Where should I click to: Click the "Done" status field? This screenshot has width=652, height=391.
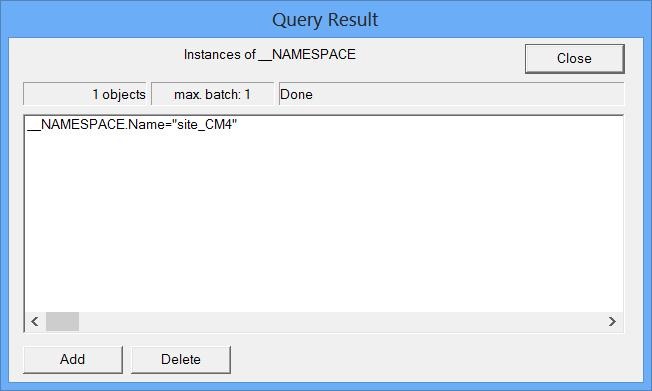451,94
